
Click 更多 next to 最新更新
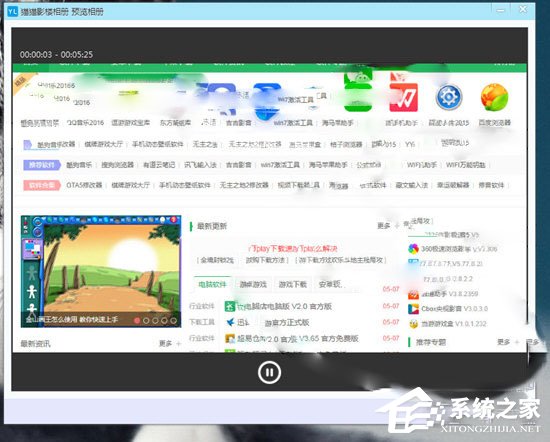coord(384,226)
